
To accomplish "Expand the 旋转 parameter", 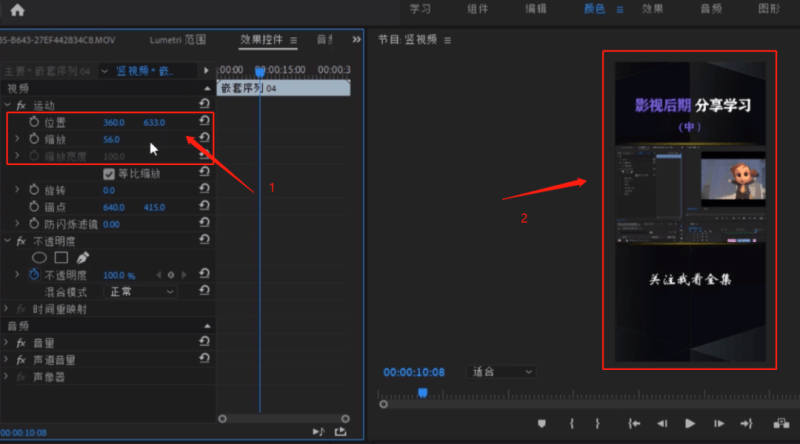I will coord(17,190).
